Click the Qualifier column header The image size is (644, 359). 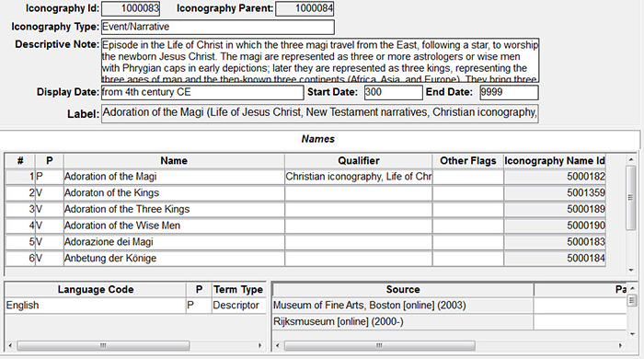pos(358,160)
